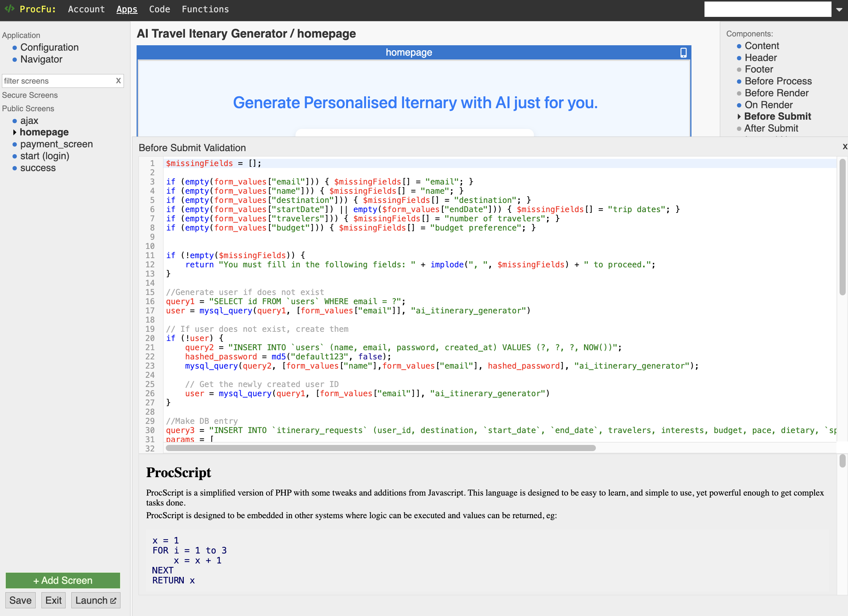
Task: Open the Apps menu
Action: pyautogui.click(x=127, y=9)
